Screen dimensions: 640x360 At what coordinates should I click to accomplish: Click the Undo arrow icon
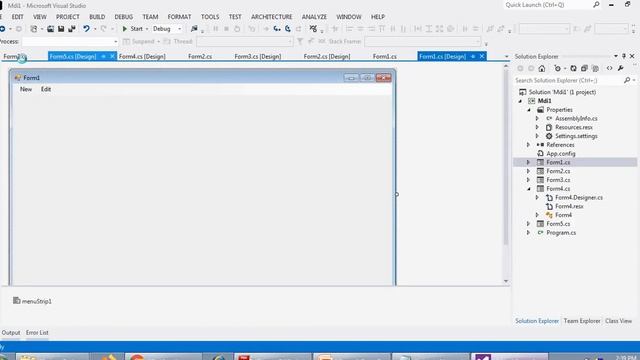pyautogui.click(x=86, y=29)
